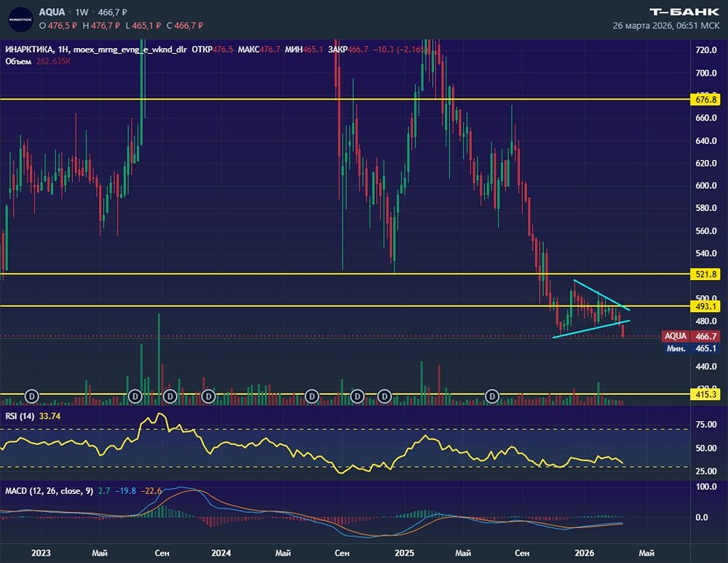Open the rightmost D dividend marker
728x563 pixels.
coord(492,396)
